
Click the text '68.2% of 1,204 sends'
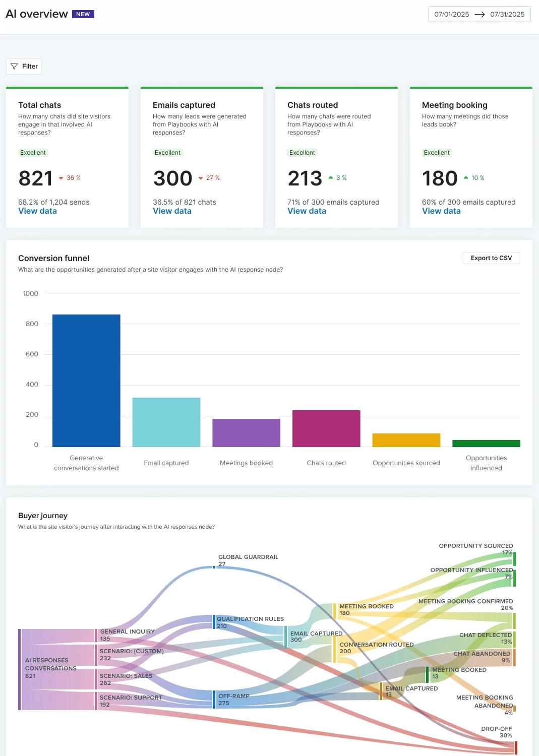pyautogui.click(x=54, y=202)
